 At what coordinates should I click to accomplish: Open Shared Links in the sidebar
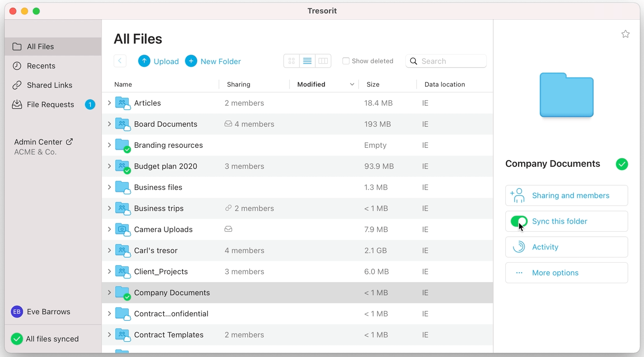click(x=53, y=85)
